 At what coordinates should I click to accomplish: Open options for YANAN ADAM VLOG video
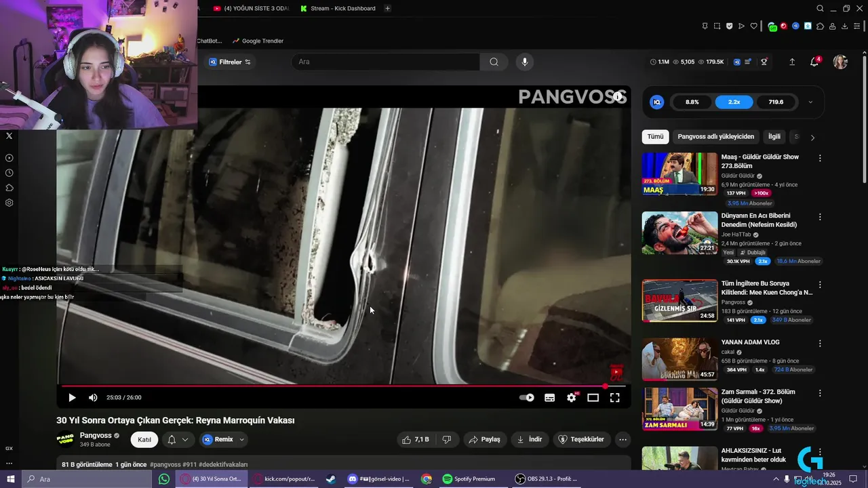(x=820, y=344)
